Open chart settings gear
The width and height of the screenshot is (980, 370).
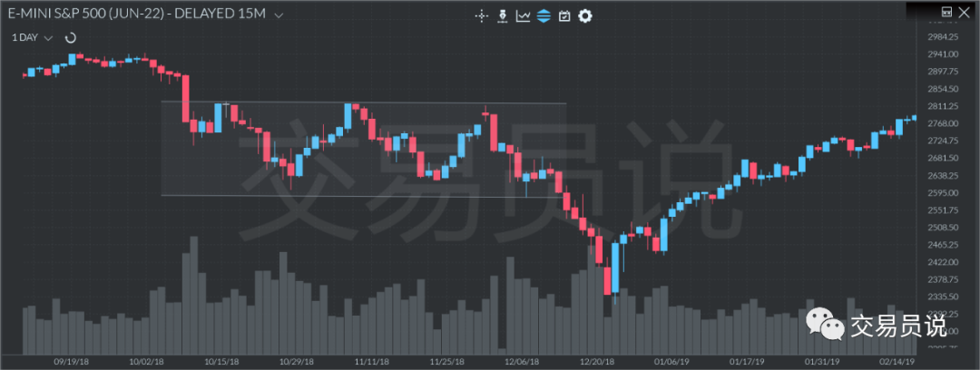[585, 15]
